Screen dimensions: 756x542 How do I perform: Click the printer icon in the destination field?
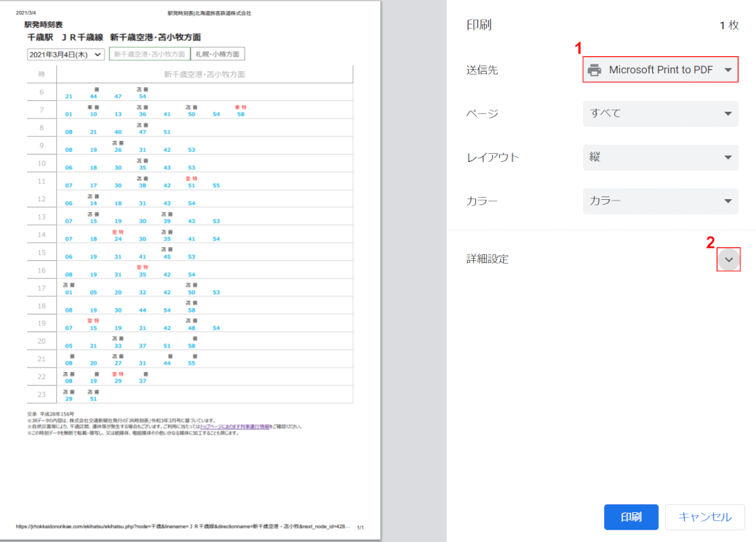595,70
